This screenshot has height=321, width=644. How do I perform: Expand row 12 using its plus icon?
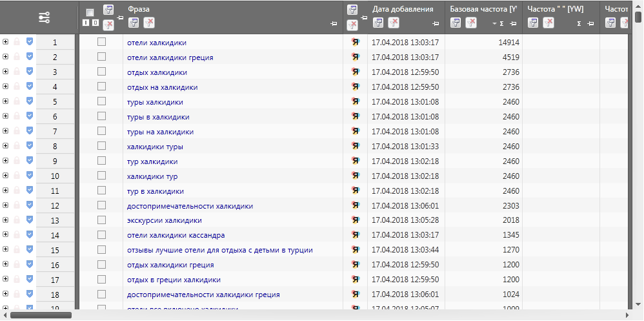coord(6,205)
